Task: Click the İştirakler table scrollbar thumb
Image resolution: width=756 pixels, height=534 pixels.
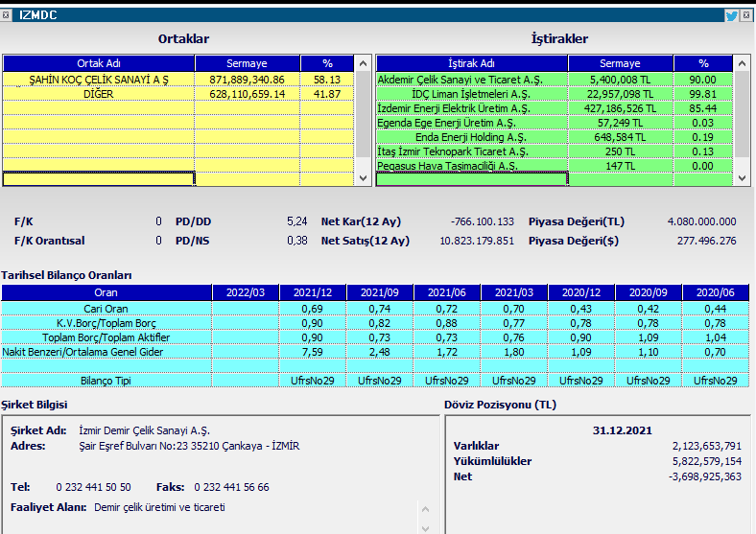Action: (x=742, y=114)
